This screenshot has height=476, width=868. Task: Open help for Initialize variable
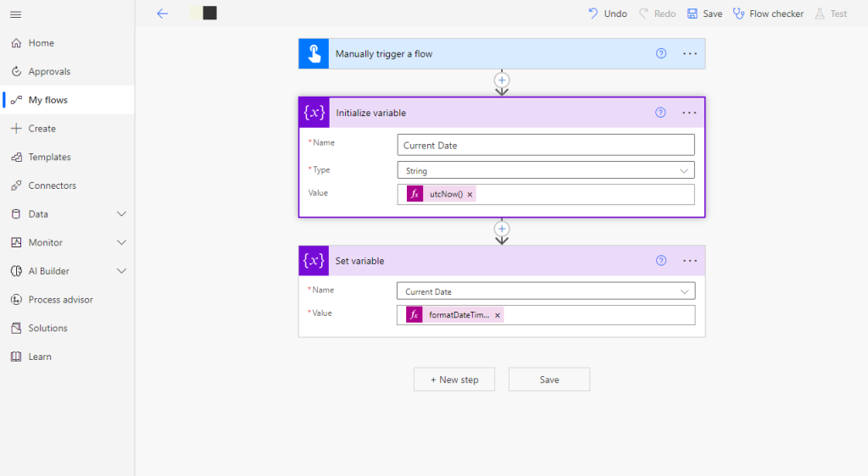coord(660,113)
